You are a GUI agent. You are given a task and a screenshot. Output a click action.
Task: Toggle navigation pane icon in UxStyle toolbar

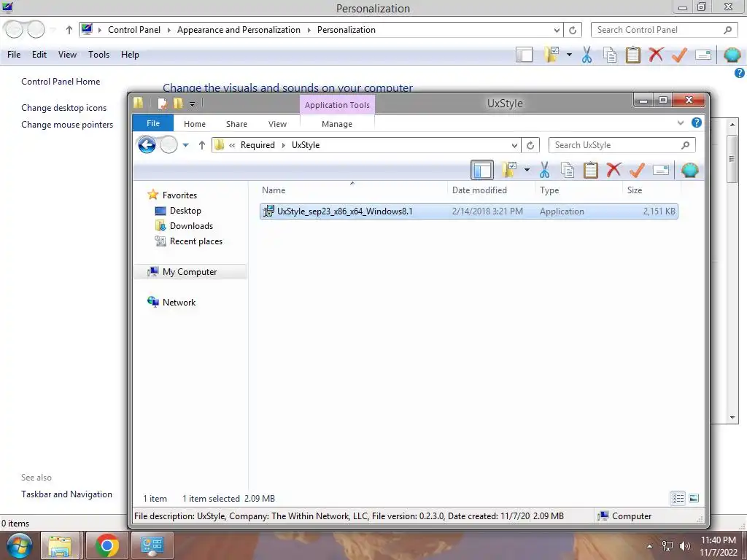click(481, 170)
